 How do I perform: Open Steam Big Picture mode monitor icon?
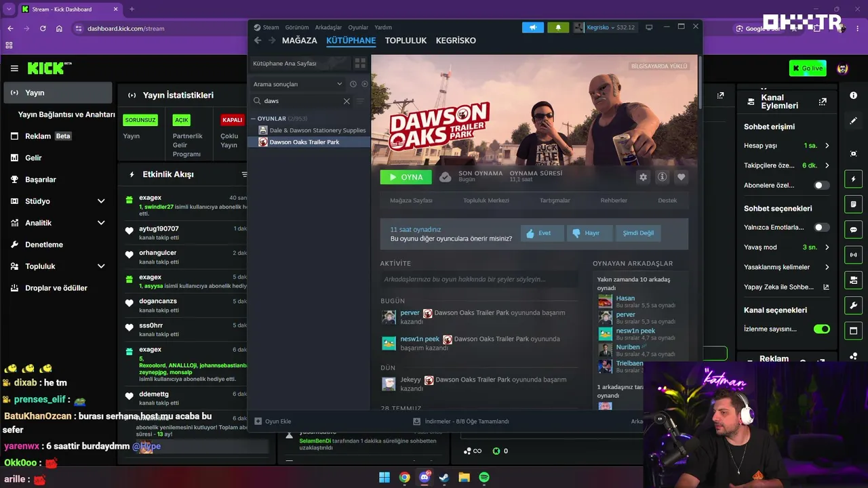coord(649,27)
